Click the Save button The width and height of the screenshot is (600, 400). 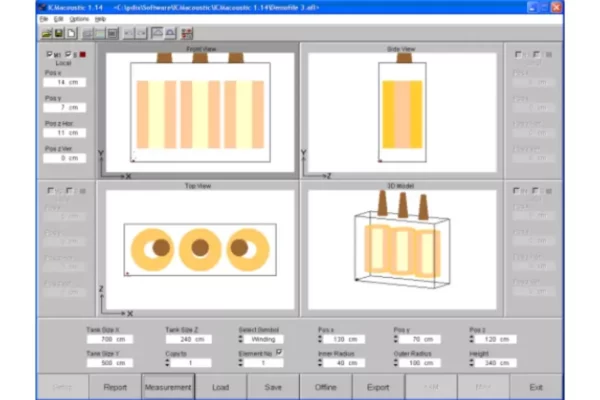273,387
